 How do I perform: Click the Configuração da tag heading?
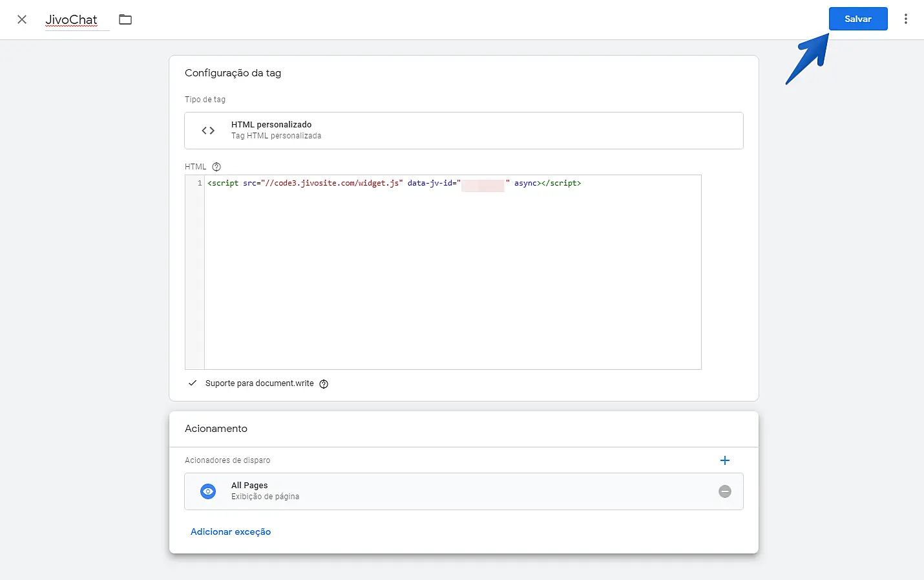pyautogui.click(x=233, y=73)
